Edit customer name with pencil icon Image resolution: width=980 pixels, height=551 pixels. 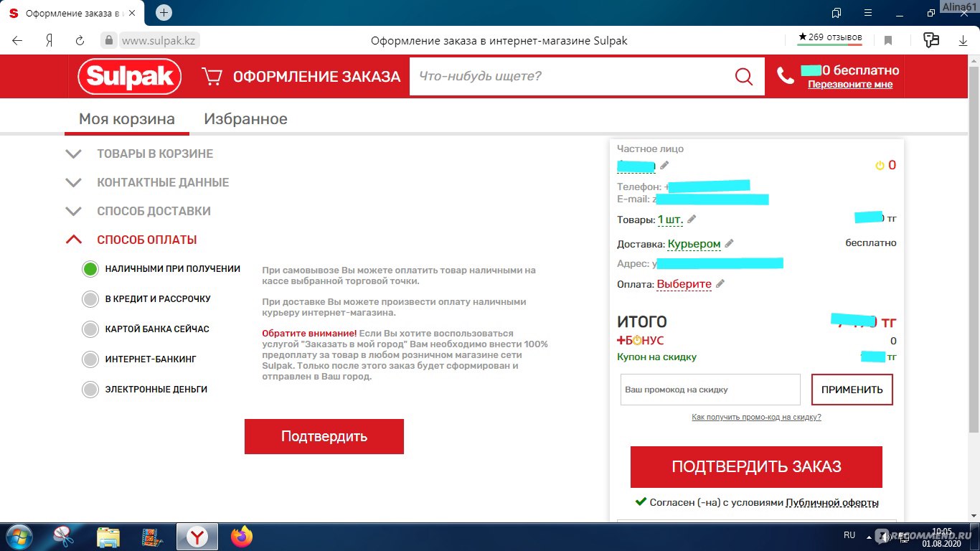coord(664,165)
